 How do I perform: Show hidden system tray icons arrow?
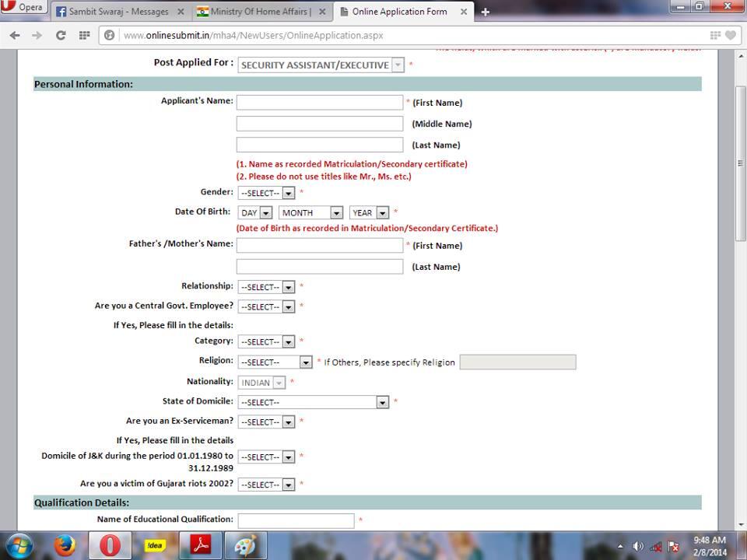(x=620, y=547)
